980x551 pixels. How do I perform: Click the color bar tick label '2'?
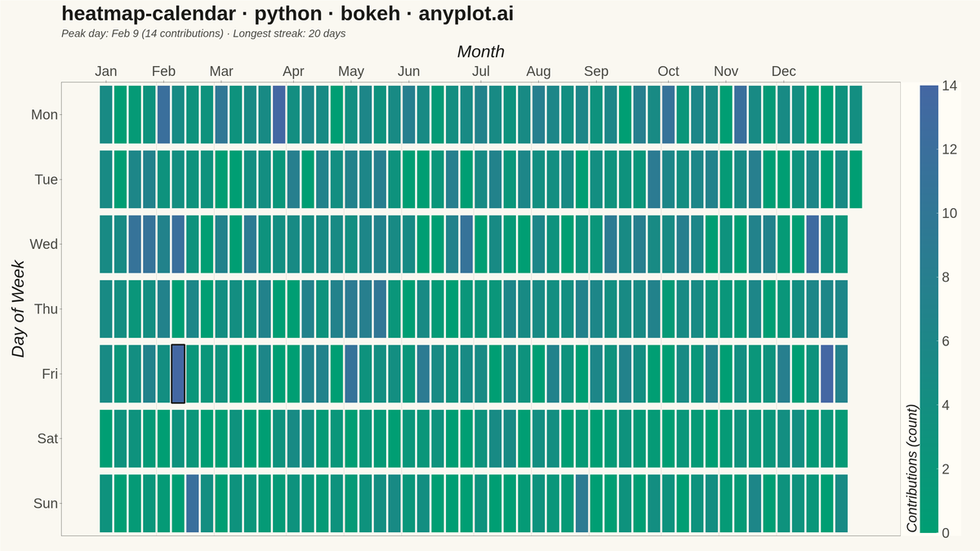click(x=946, y=469)
